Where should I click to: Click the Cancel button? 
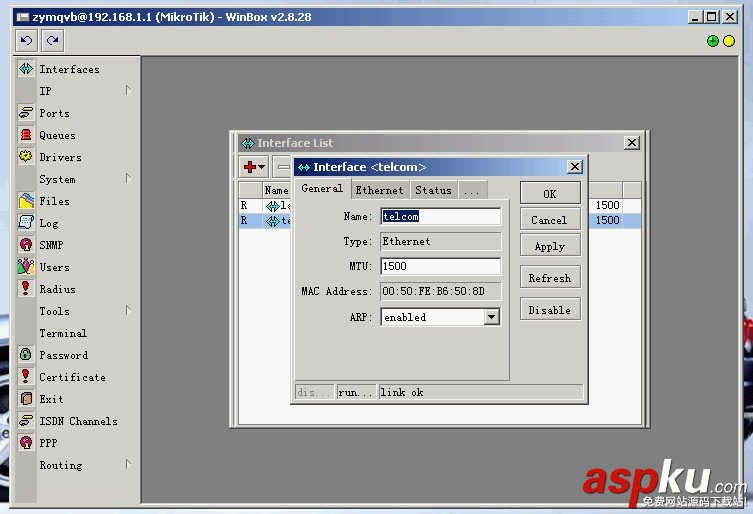(550, 220)
